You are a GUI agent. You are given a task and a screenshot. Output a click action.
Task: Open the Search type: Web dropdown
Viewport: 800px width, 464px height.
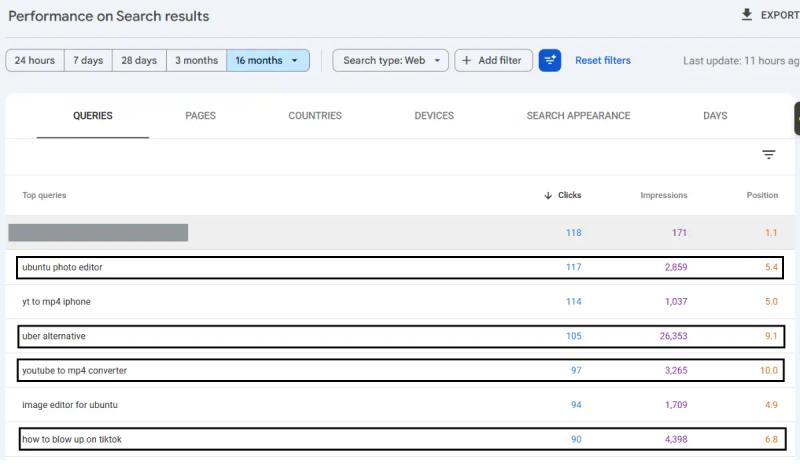390,60
